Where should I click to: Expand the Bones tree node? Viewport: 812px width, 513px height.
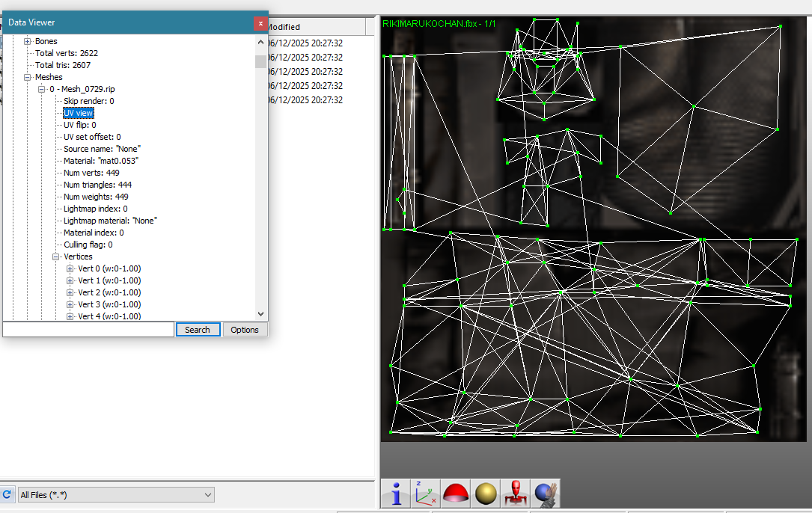pos(28,41)
